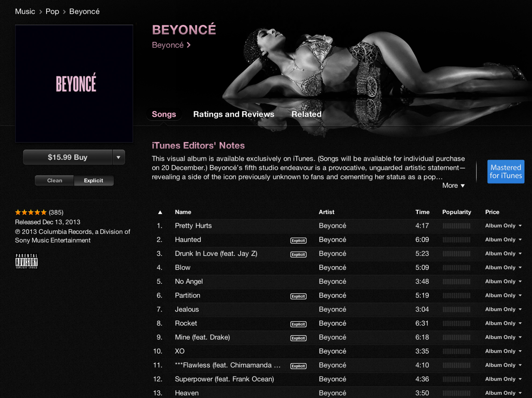Sort the track list by Popularity

point(457,212)
